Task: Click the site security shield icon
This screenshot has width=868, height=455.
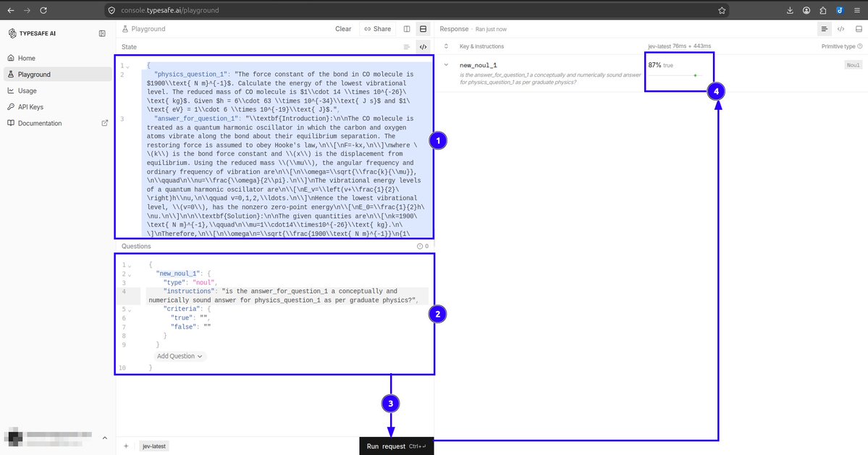Action: point(111,10)
